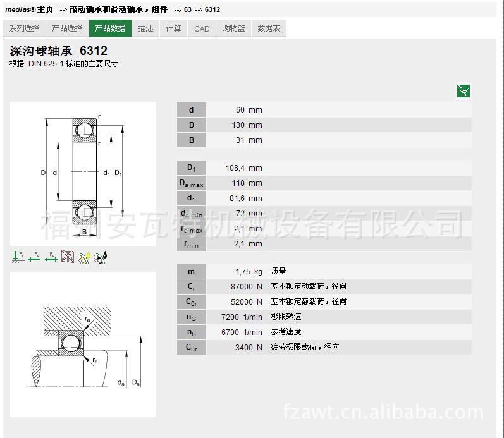Image resolution: width=504 pixels, height=438 pixels.
Task: Switch to the 购物篮 tab
Action: pos(233,28)
